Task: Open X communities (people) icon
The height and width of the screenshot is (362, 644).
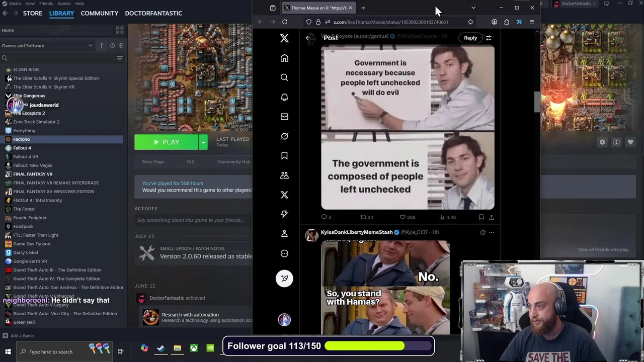Action: (284, 175)
